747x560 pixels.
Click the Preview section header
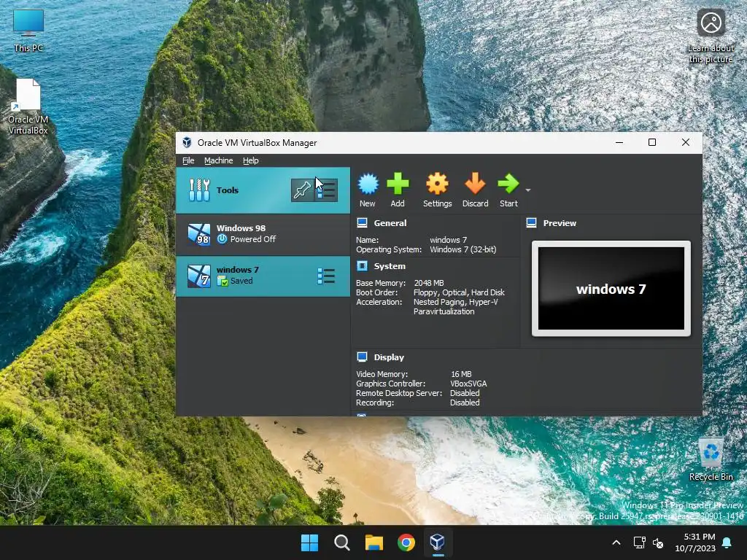560,223
